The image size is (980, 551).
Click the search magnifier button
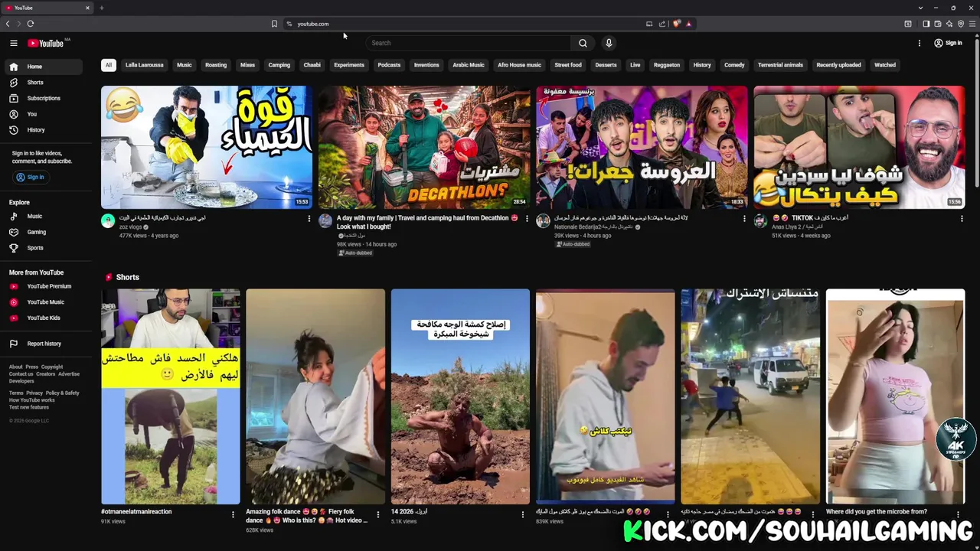(x=583, y=43)
